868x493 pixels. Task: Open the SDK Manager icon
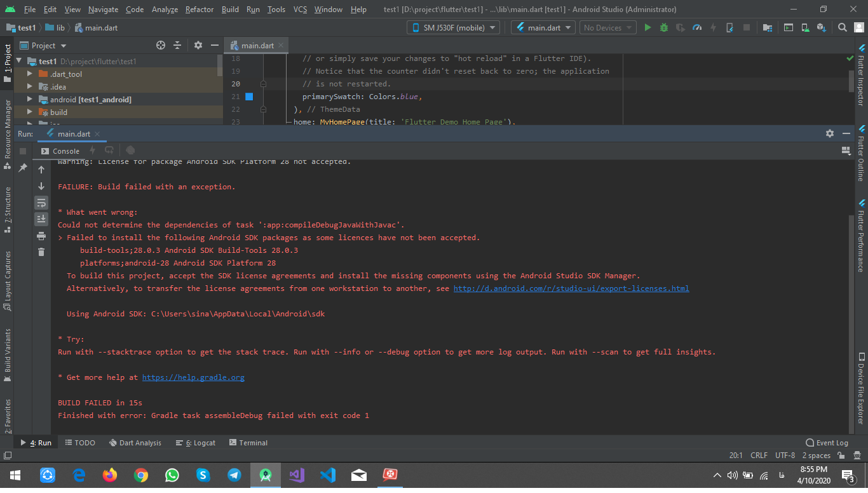point(822,27)
